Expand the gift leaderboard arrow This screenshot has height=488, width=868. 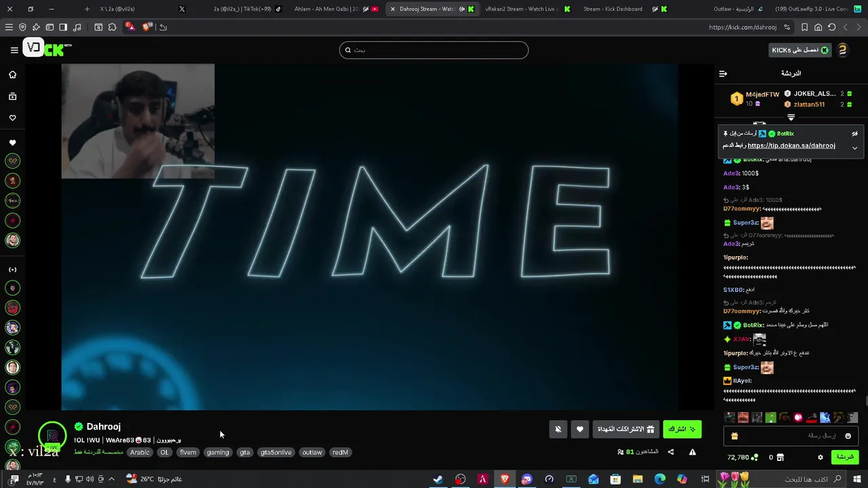[791, 118]
